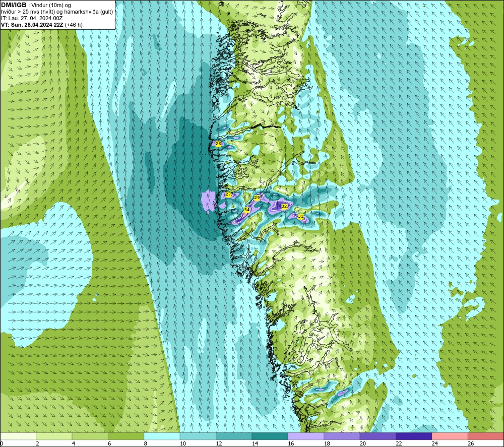Click the 'hviður > 25 m/s' legend line
The width and height of the screenshot is (504, 447).
57,12
